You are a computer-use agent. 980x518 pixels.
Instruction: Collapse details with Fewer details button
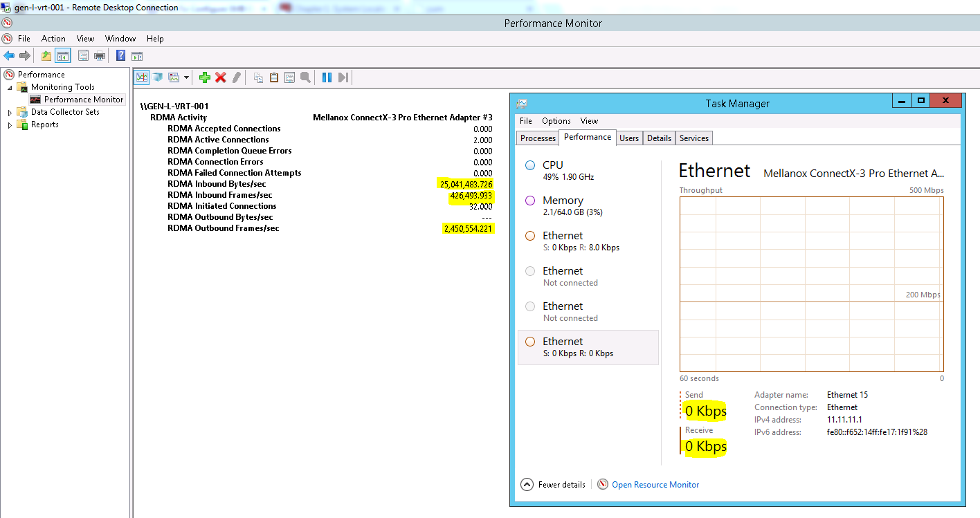pos(552,484)
